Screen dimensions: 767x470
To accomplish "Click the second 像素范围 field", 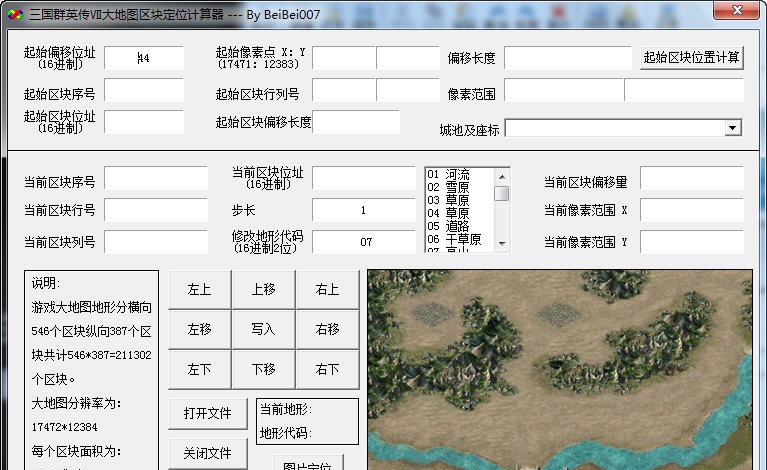I will 684,90.
